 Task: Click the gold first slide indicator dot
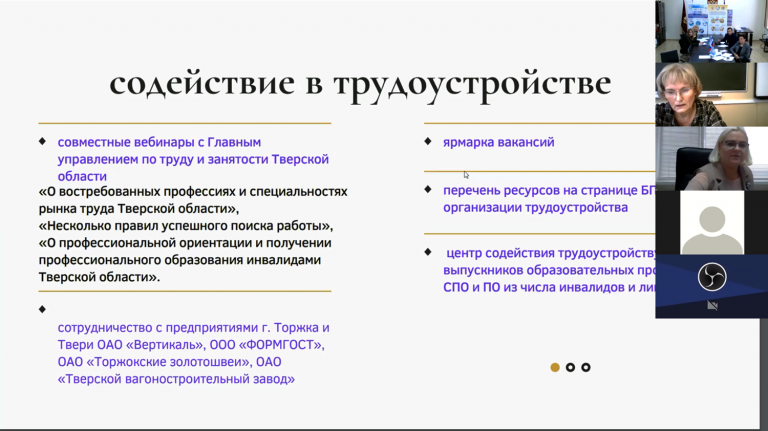[555, 367]
